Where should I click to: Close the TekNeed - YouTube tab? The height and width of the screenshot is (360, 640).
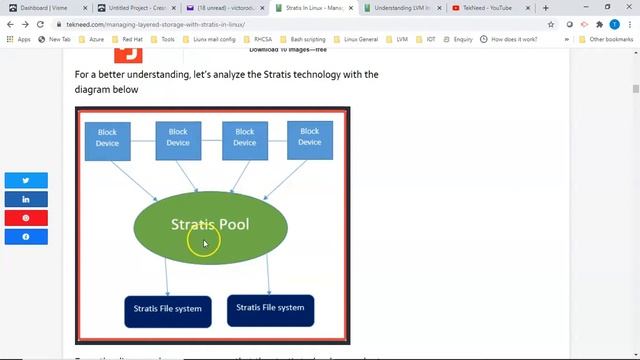click(x=528, y=8)
